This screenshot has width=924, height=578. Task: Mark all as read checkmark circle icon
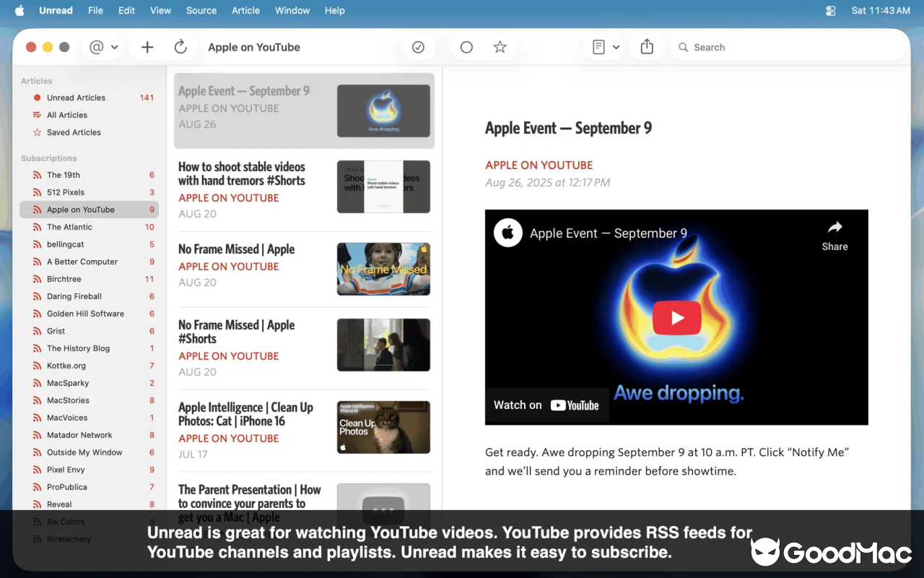(418, 47)
